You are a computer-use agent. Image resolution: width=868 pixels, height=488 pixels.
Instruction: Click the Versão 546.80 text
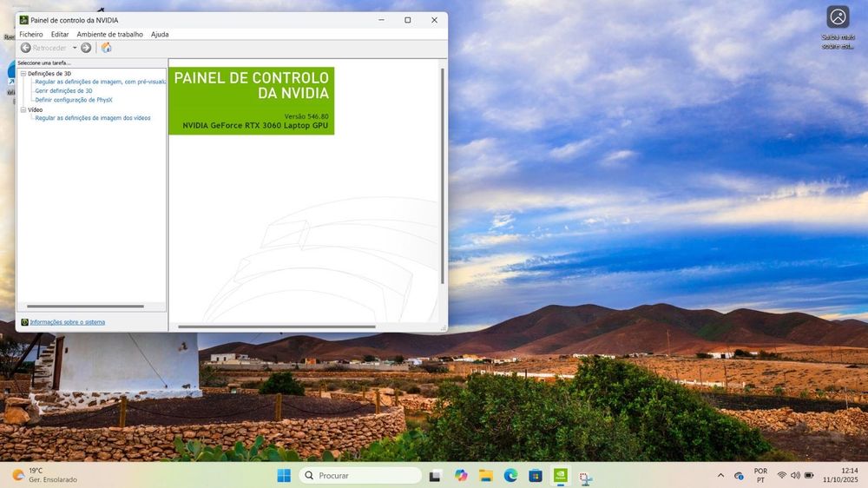pos(306,116)
